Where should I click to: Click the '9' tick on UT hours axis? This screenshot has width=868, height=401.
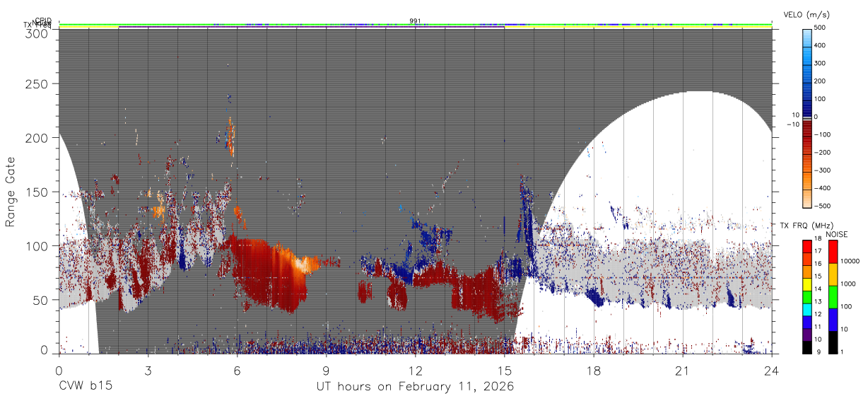[326, 370]
